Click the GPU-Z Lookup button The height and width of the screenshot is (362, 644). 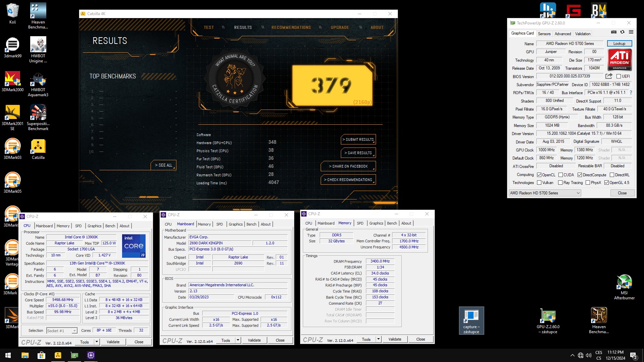pos(619,44)
